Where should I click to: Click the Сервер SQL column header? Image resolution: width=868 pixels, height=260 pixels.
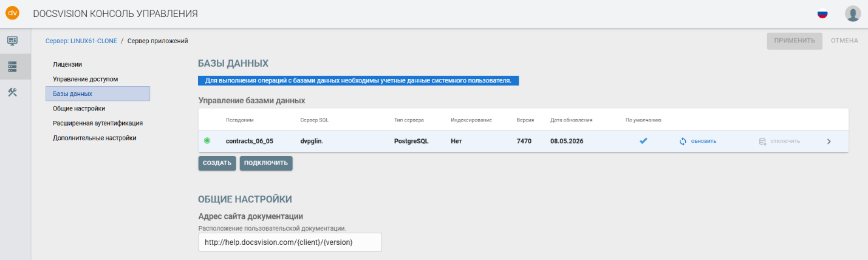point(314,120)
